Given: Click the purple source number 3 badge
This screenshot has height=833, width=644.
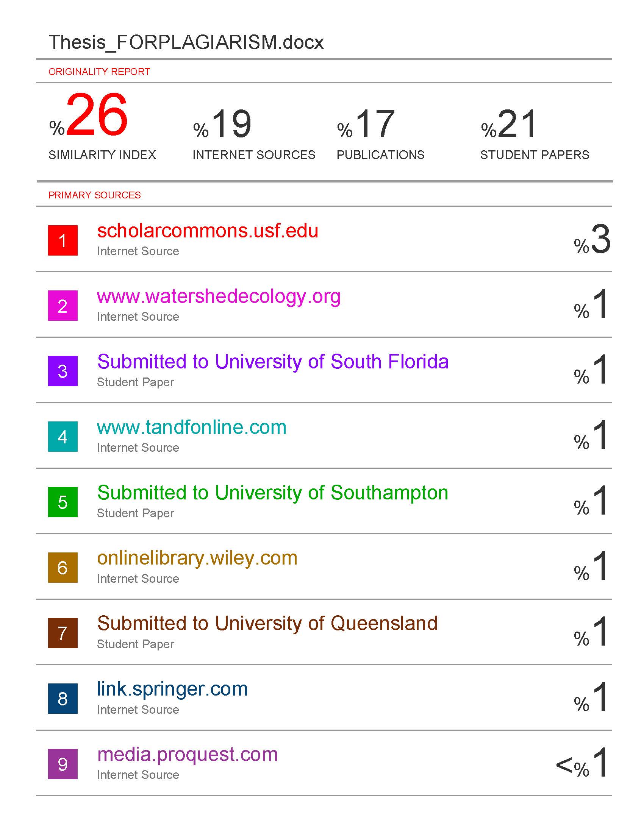Looking at the screenshot, I should 63,371.
